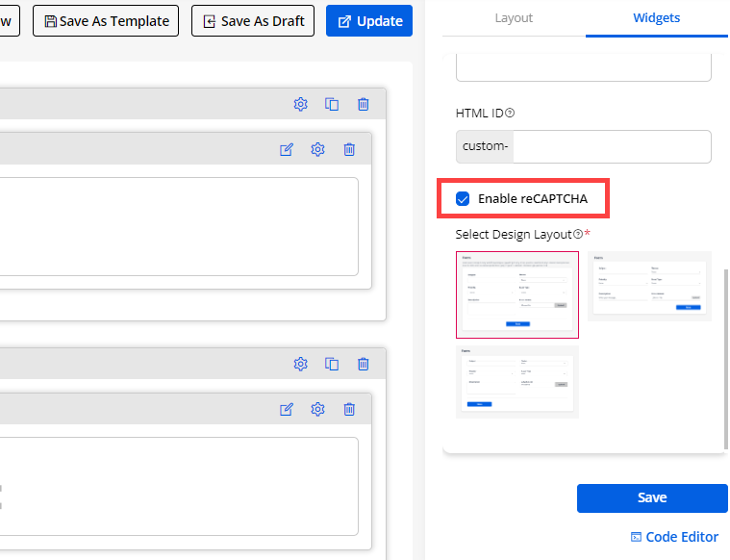Duplicate the second section using copy icon

click(332, 364)
